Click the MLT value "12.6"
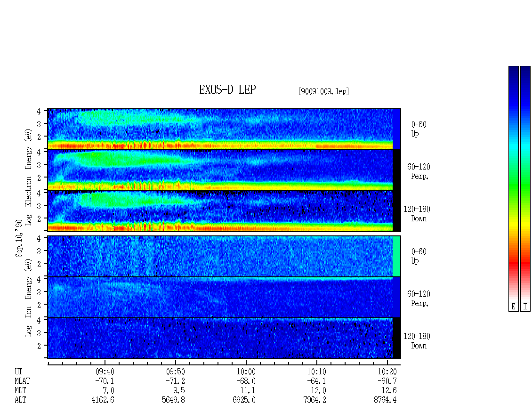Screen dimensions: 532x412 [x=389, y=391]
